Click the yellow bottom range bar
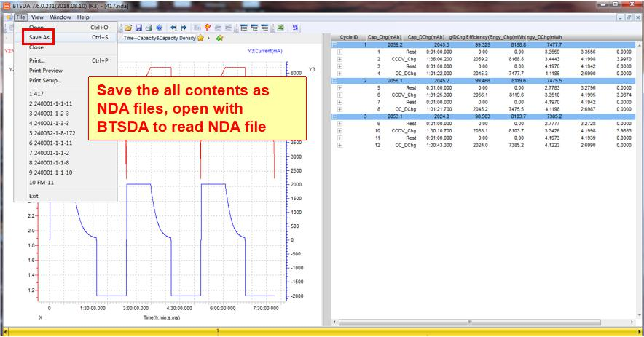Viewport: 644px width, 337px height. (321, 331)
